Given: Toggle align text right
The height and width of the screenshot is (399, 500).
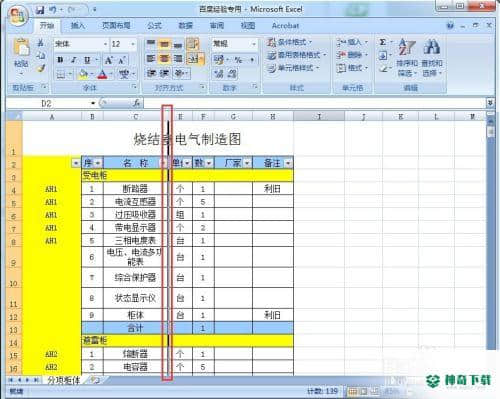Looking at the screenshot, I should point(178,59).
